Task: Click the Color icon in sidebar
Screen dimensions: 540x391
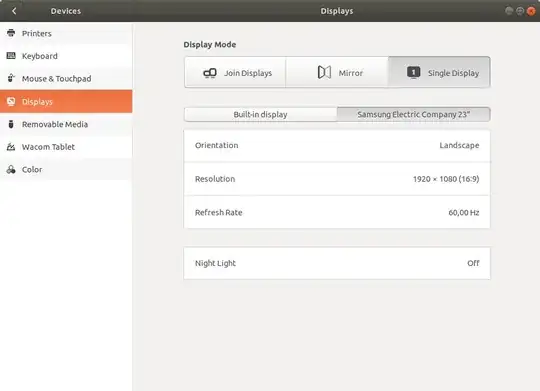Action: (11, 169)
